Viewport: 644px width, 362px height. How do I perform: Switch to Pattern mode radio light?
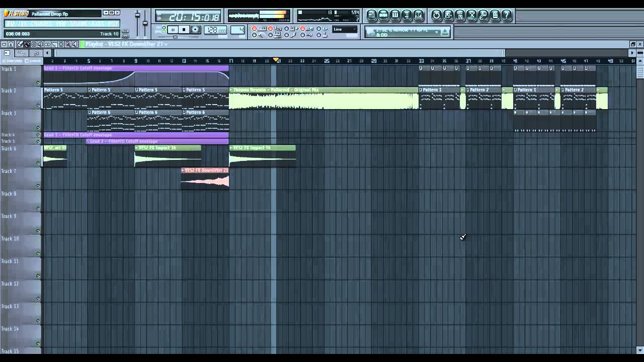(x=164, y=27)
